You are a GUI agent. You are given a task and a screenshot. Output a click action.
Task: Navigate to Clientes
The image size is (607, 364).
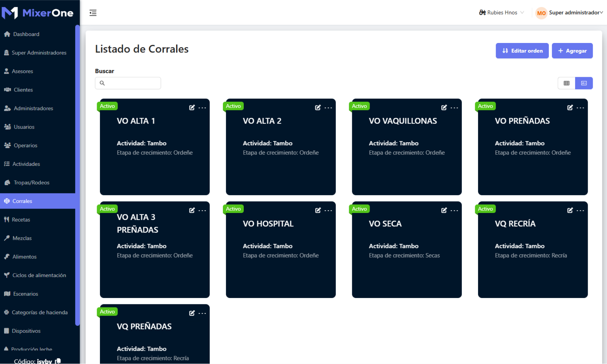38,90
